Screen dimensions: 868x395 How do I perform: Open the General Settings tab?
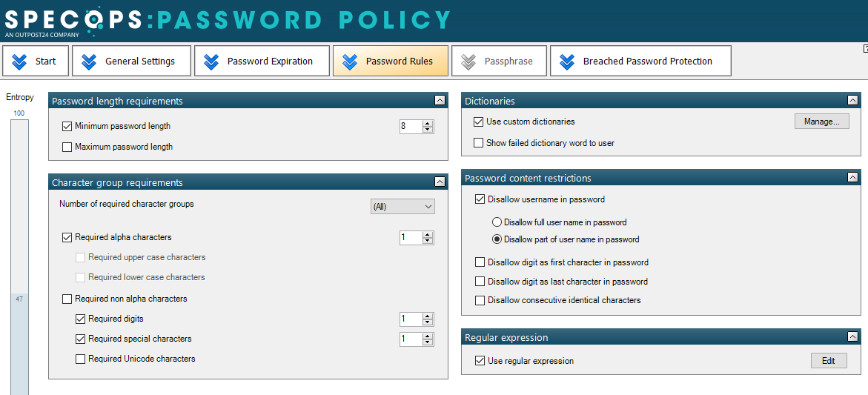point(131,61)
